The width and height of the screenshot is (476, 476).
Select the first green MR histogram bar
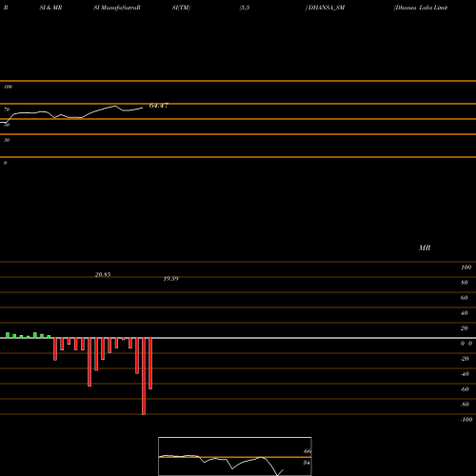click(8, 335)
